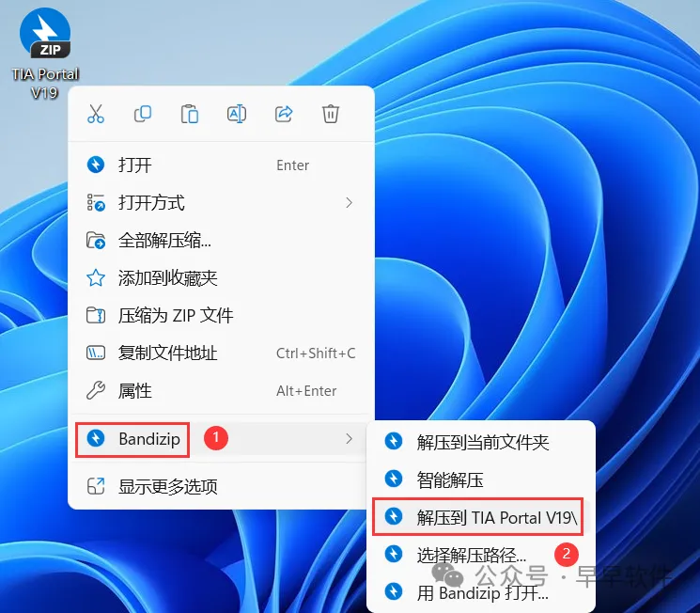
Task: Expand the chevron on Bandizip row
Action: pyautogui.click(x=350, y=439)
